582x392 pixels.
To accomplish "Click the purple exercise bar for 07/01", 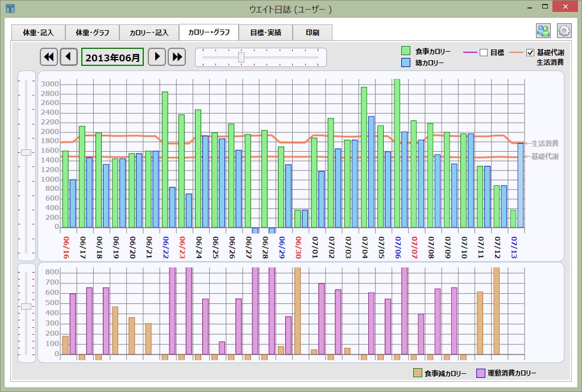I will 322,319.
